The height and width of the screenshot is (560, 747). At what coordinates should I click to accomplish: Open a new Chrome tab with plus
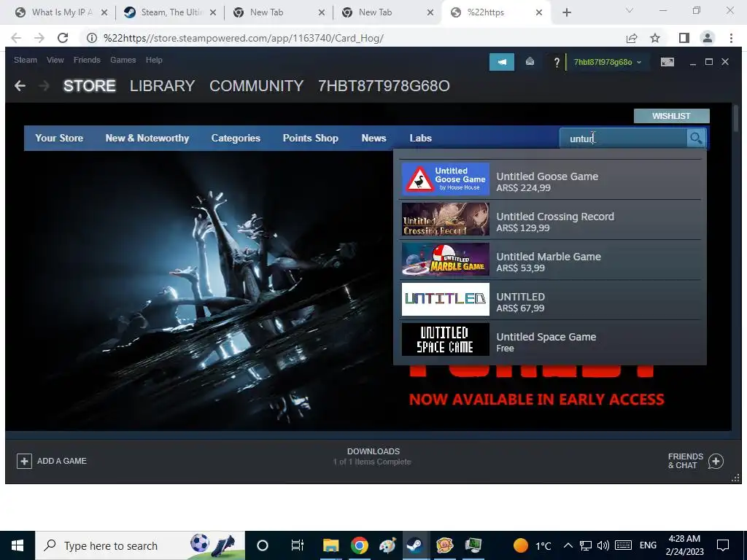pyautogui.click(x=566, y=12)
